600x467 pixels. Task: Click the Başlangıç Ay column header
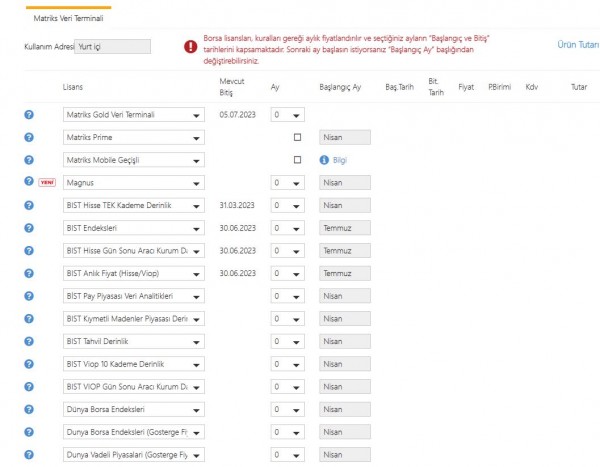point(340,87)
